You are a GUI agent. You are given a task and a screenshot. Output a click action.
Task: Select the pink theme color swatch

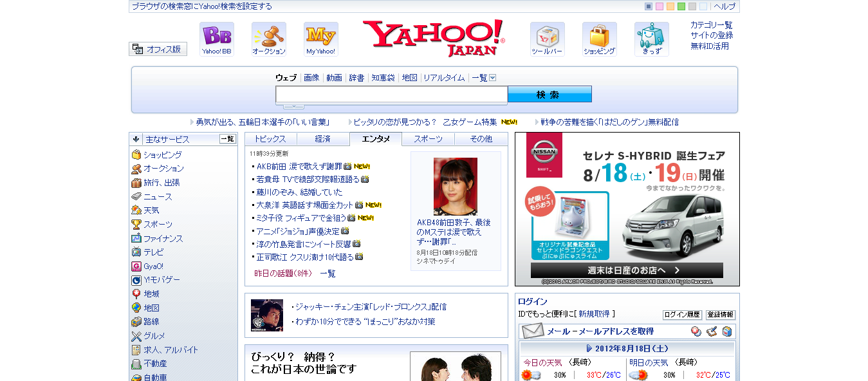(660, 6)
